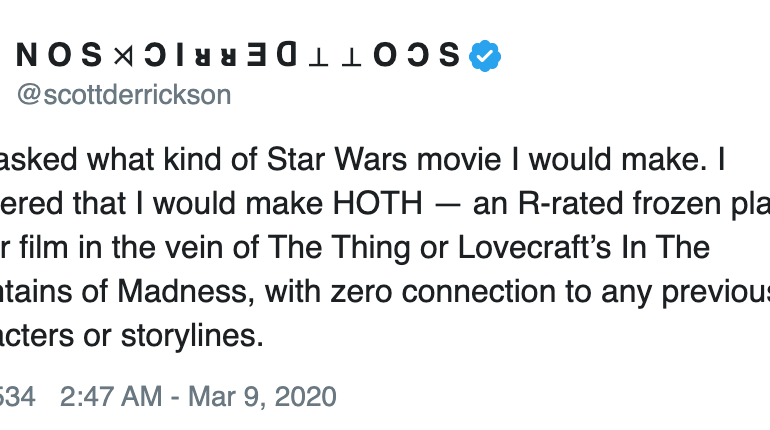
Task: Click the 534 count beside the timestamp
Action: (x=17, y=396)
